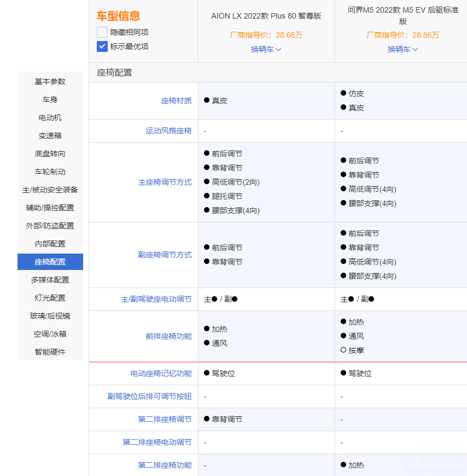Jump to 电动机 section
This screenshot has width=467, height=476.
tap(50, 117)
